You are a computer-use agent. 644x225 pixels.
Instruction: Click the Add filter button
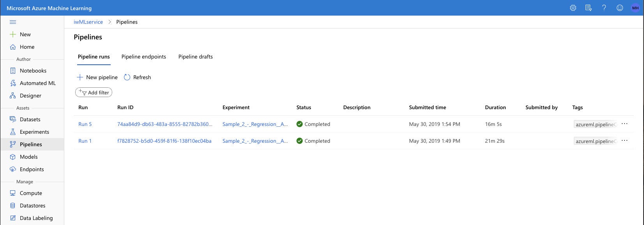(x=94, y=92)
